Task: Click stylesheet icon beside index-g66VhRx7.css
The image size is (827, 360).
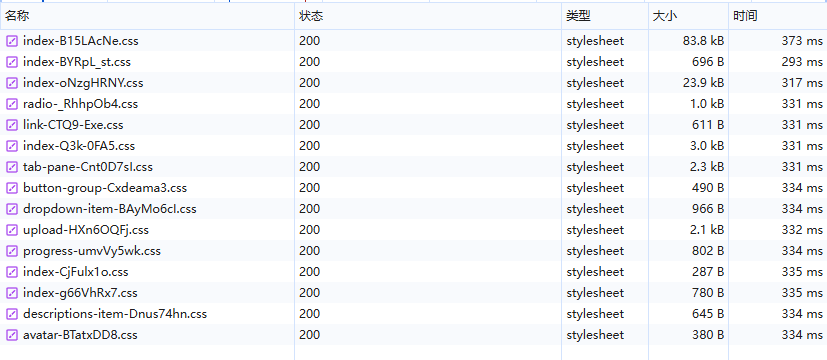Action: pyautogui.click(x=12, y=293)
